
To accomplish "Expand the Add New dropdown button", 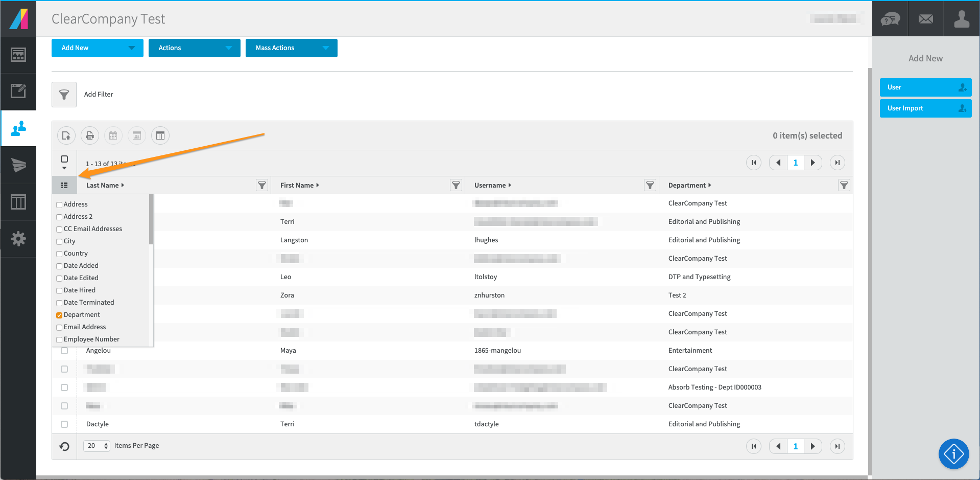I will [x=98, y=48].
